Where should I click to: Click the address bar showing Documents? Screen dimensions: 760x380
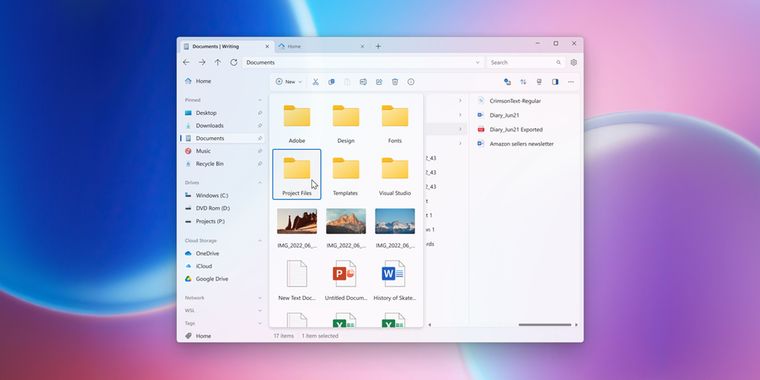pyautogui.click(x=362, y=63)
